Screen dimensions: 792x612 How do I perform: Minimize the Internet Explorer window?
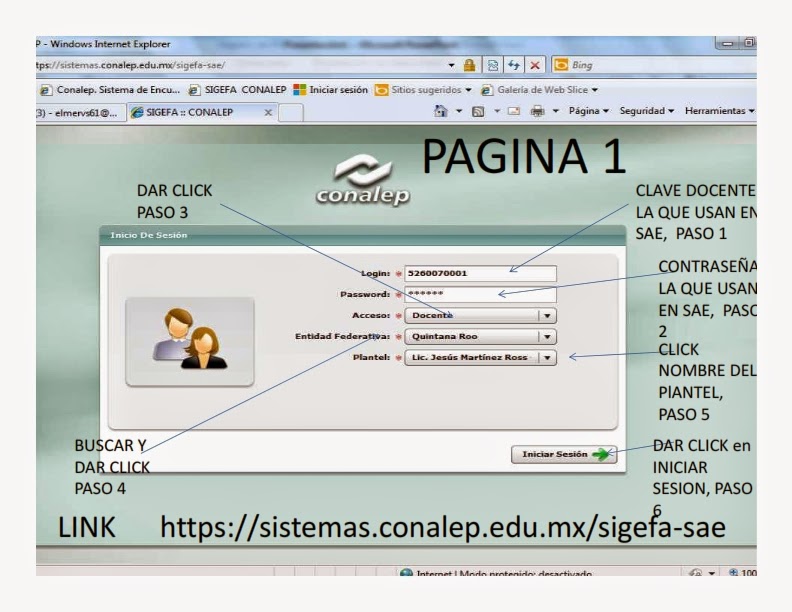[x=727, y=44]
